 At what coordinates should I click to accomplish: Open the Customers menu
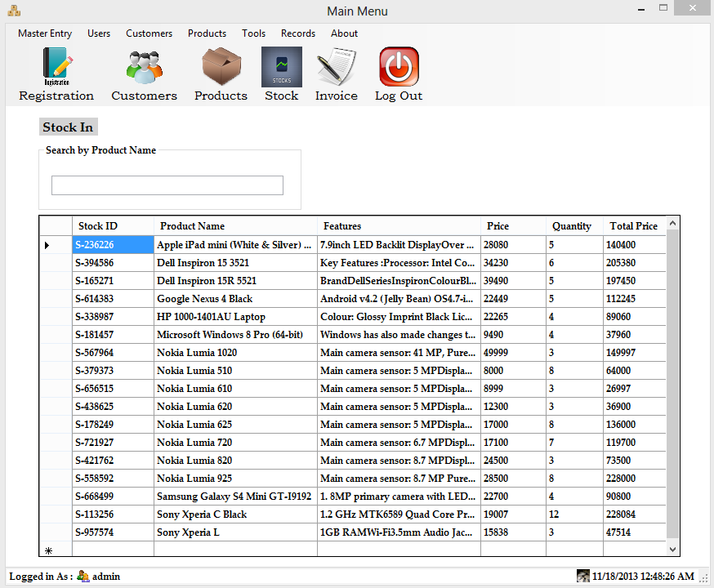click(x=149, y=33)
